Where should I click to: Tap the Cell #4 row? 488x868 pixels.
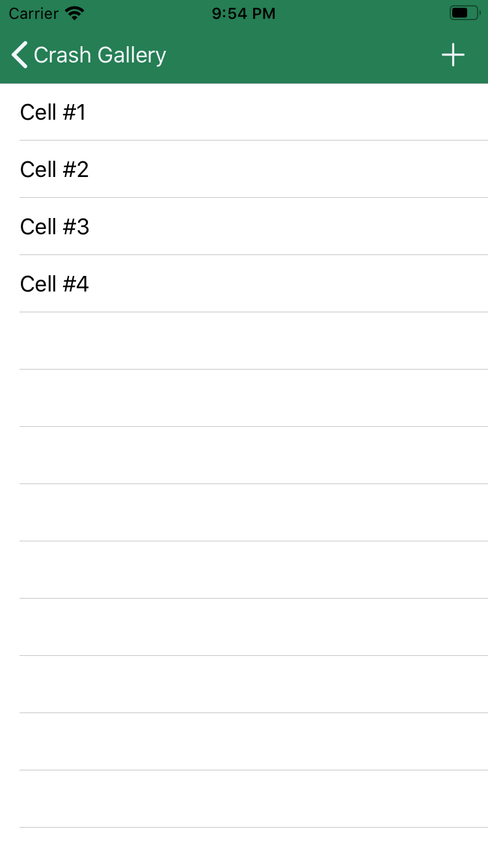tap(244, 284)
